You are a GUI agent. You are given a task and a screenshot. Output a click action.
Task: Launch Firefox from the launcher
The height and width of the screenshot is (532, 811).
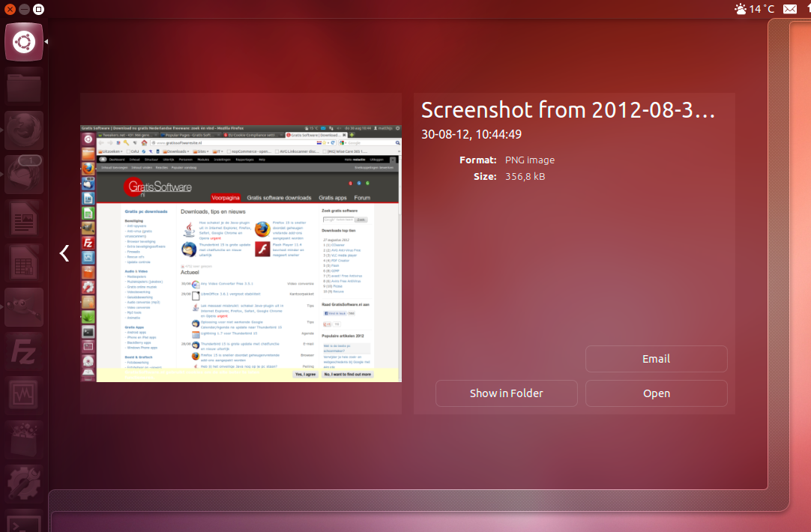(24, 131)
